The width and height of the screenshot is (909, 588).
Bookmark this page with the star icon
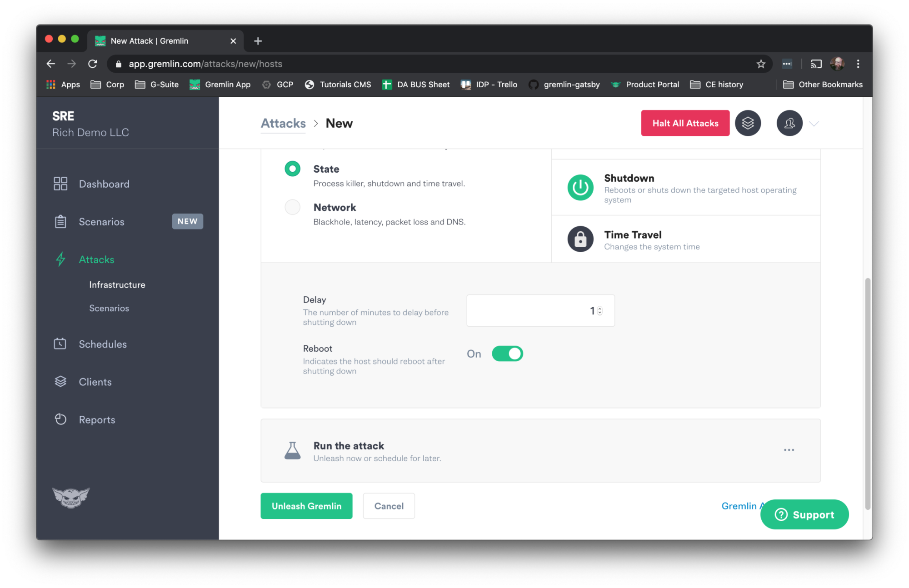(x=761, y=64)
